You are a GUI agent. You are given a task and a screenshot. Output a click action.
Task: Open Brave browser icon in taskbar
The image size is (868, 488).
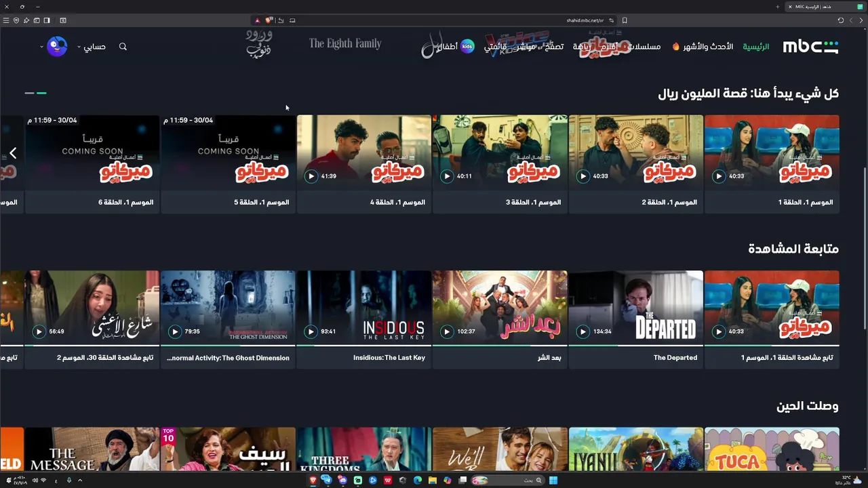pyautogui.click(x=313, y=481)
